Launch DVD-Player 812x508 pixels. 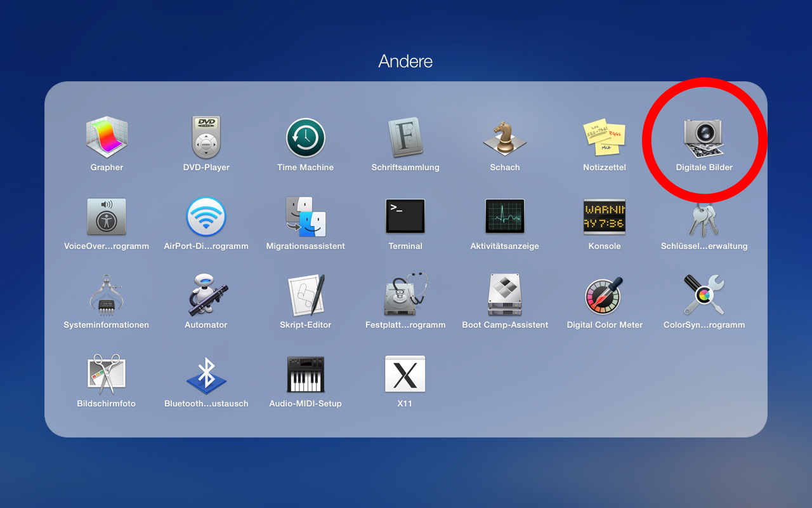click(x=206, y=138)
